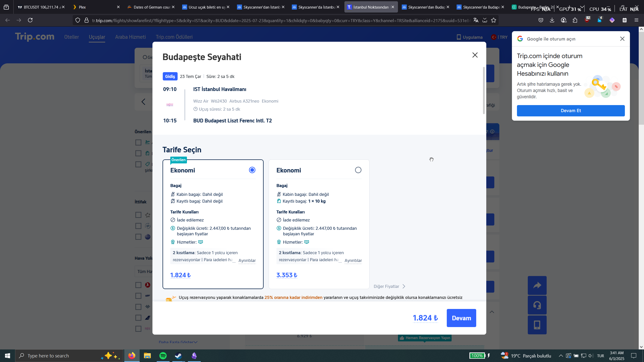Open the Firefox downloads icon
The width and height of the screenshot is (644, 362).
pyautogui.click(x=552, y=20)
